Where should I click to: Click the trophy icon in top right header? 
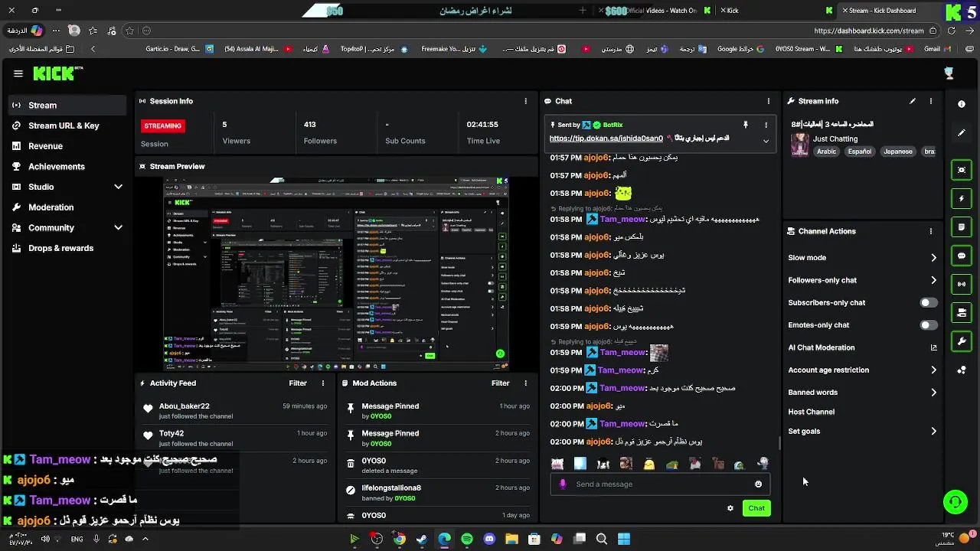point(949,73)
